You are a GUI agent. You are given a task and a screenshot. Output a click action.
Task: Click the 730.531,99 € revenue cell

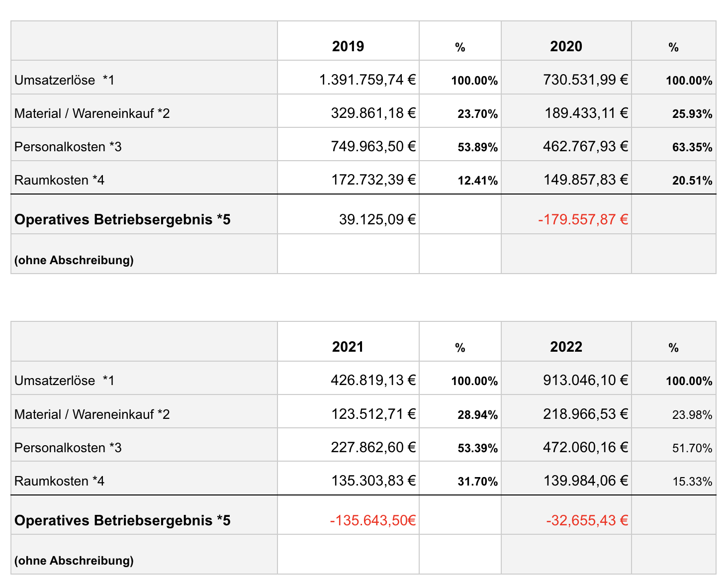[x=566, y=78]
